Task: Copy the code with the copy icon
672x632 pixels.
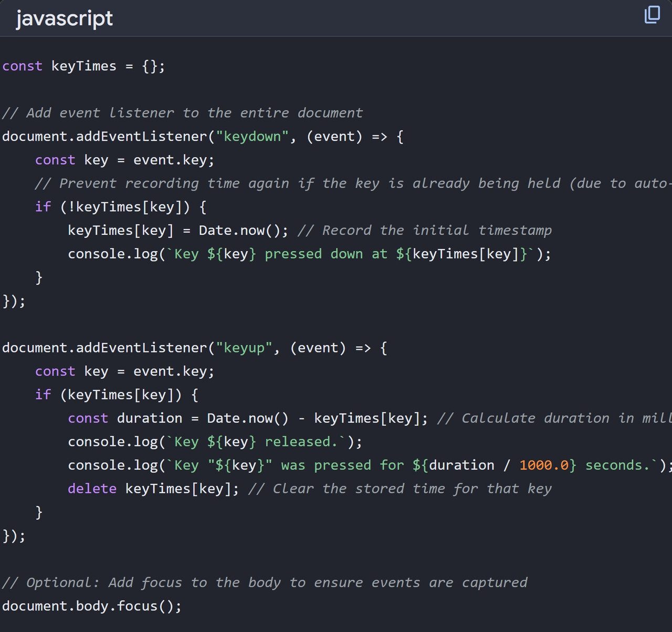Action: click(x=652, y=15)
